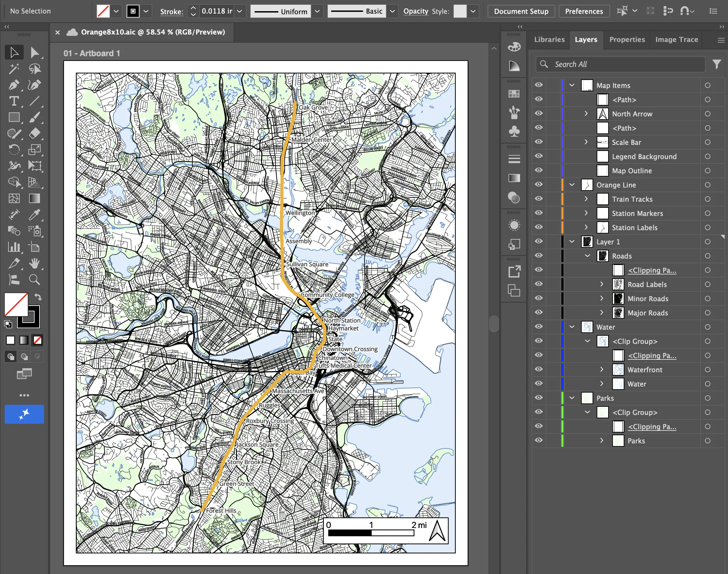Screen dimensions: 728x574
Task: Click the Fill swatch in toolbar
Action: pyautogui.click(x=16, y=304)
